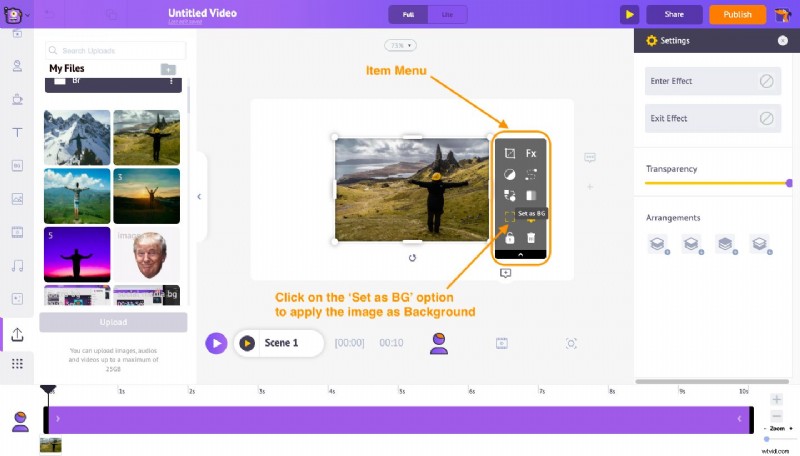800x456 pixels.
Task: Click the Publish button
Action: click(737, 15)
